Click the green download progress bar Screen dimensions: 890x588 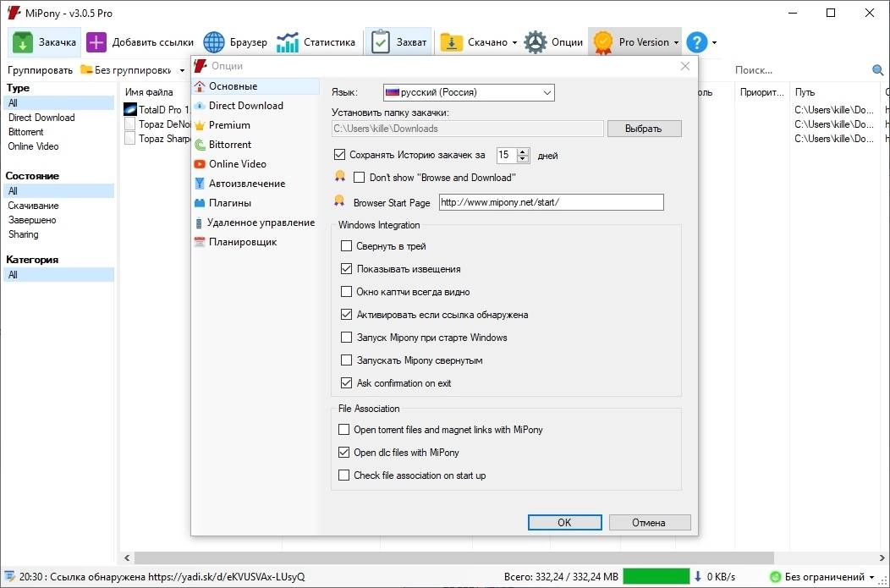point(657,577)
